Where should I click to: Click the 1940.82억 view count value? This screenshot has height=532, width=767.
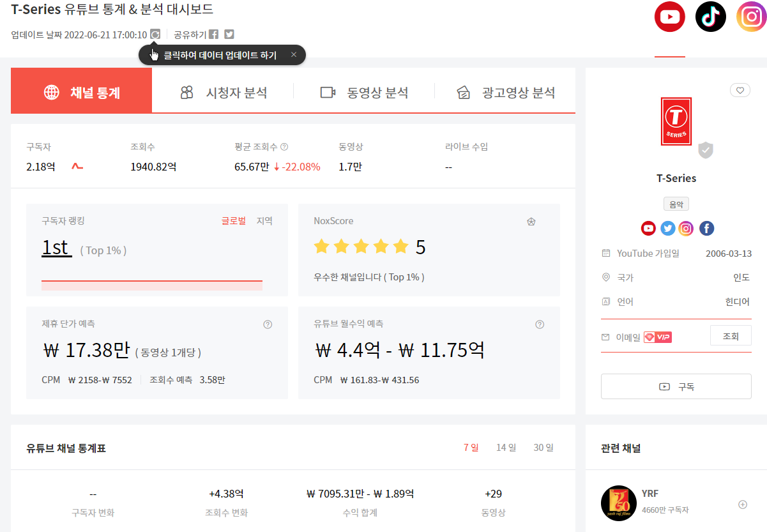pos(153,167)
